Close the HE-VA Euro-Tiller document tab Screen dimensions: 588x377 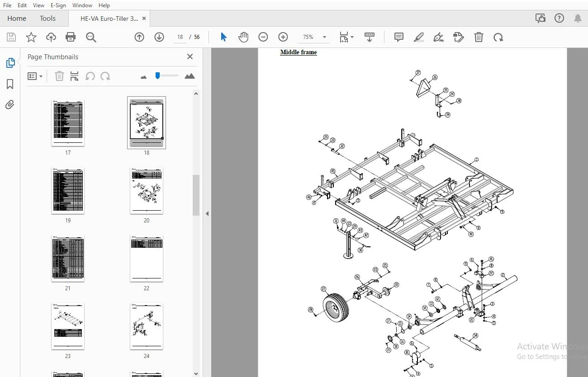click(x=144, y=19)
